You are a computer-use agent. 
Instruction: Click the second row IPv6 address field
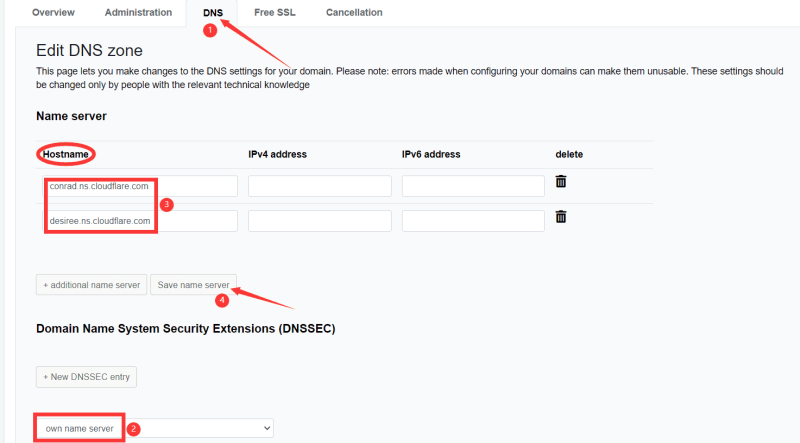[473, 220]
